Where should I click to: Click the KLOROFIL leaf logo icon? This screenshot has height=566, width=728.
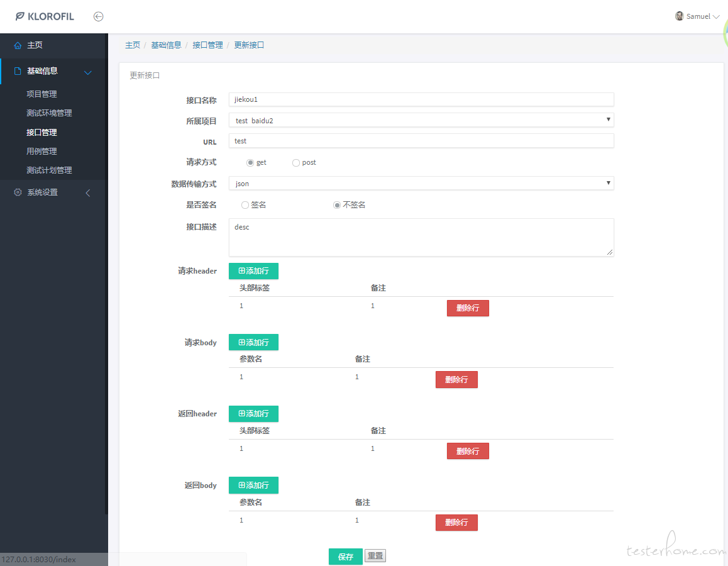click(x=19, y=17)
